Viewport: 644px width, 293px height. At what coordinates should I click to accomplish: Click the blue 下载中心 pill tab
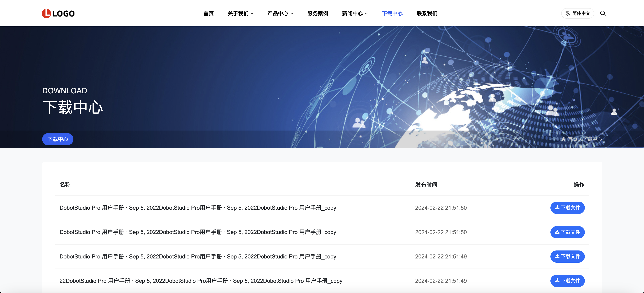click(58, 139)
